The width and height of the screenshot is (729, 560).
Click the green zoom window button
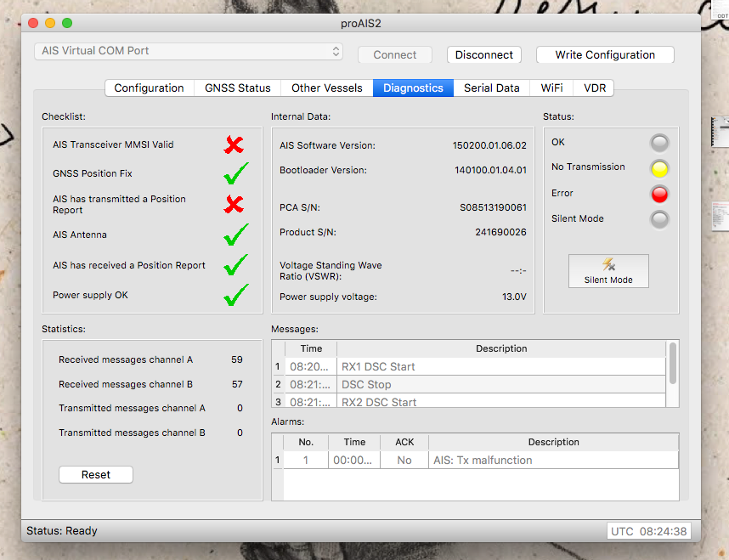pyautogui.click(x=67, y=23)
